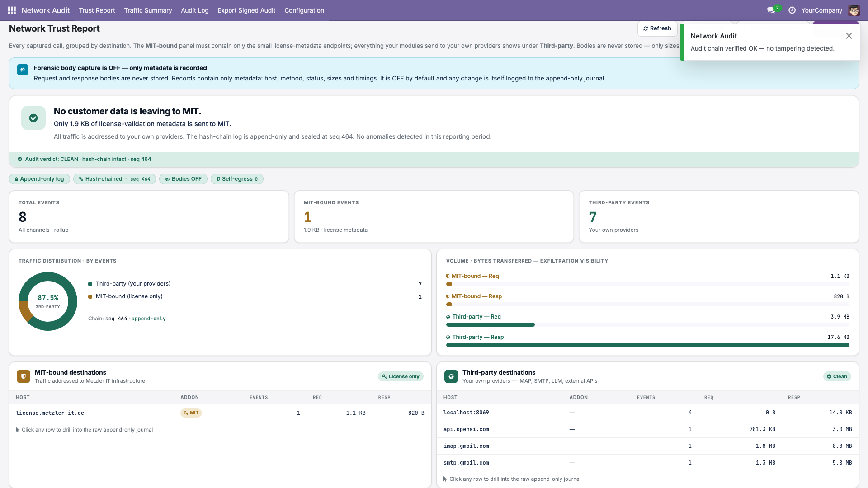This screenshot has width=868, height=488.
Task: Click the YourCompany company name
Action: pyautogui.click(x=821, y=10)
